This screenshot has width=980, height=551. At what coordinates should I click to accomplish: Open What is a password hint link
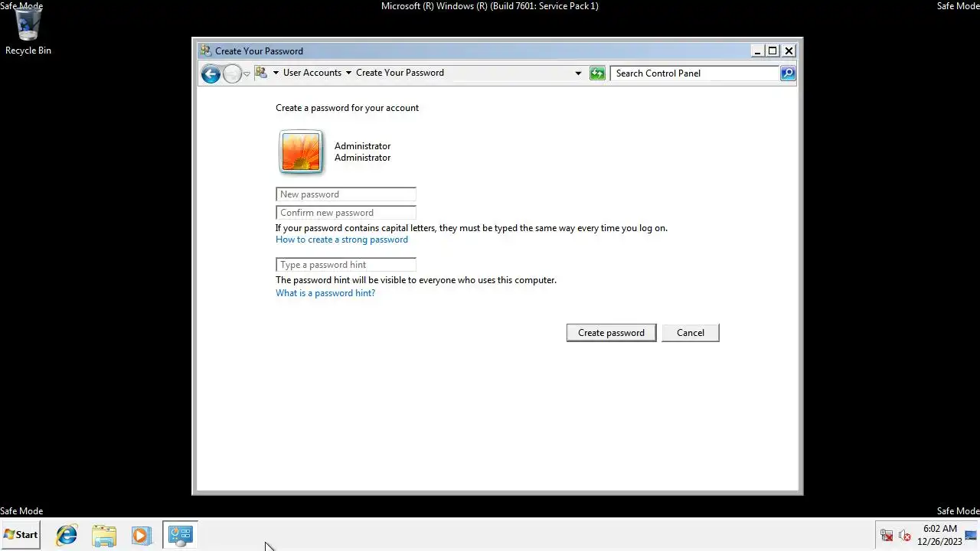[325, 293]
